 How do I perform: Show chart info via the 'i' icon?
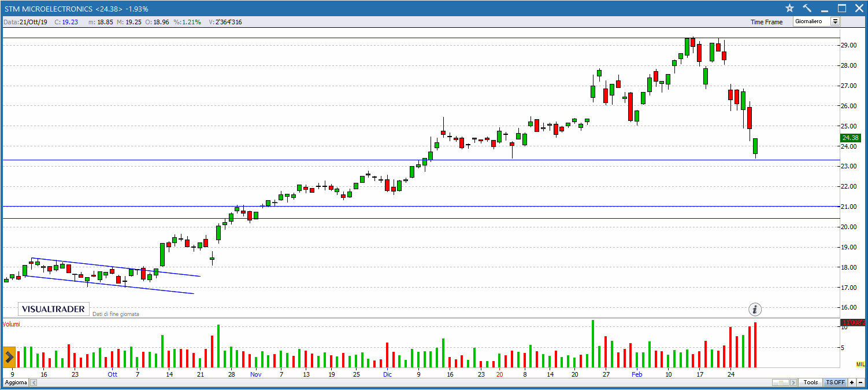(755, 309)
